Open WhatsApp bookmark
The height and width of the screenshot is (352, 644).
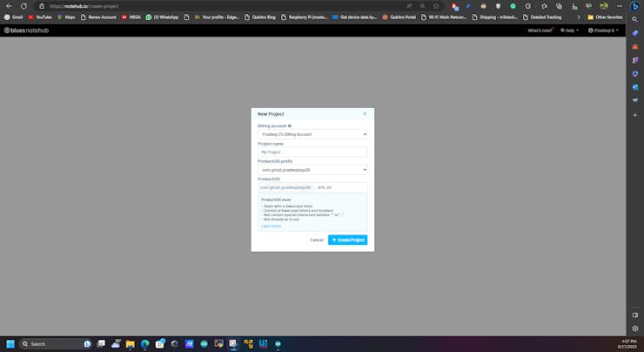[162, 17]
